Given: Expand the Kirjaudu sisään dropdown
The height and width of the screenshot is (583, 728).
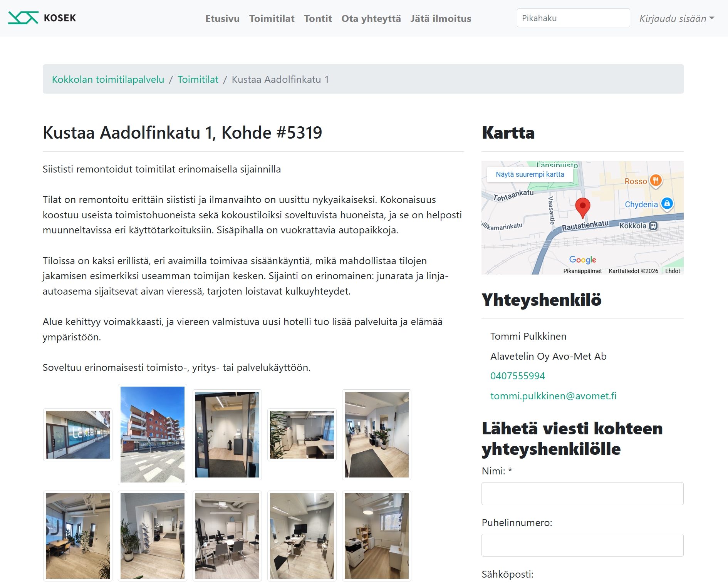Looking at the screenshot, I should click(676, 18).
